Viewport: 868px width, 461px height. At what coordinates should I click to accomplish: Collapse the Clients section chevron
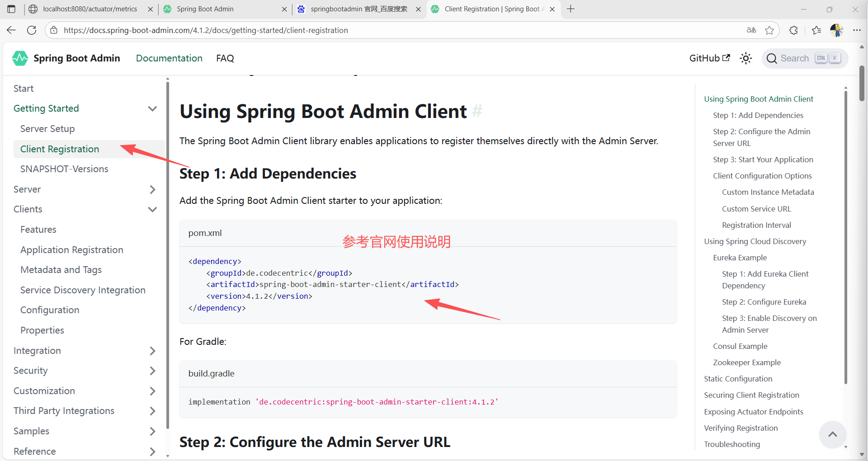pos(152,209)
